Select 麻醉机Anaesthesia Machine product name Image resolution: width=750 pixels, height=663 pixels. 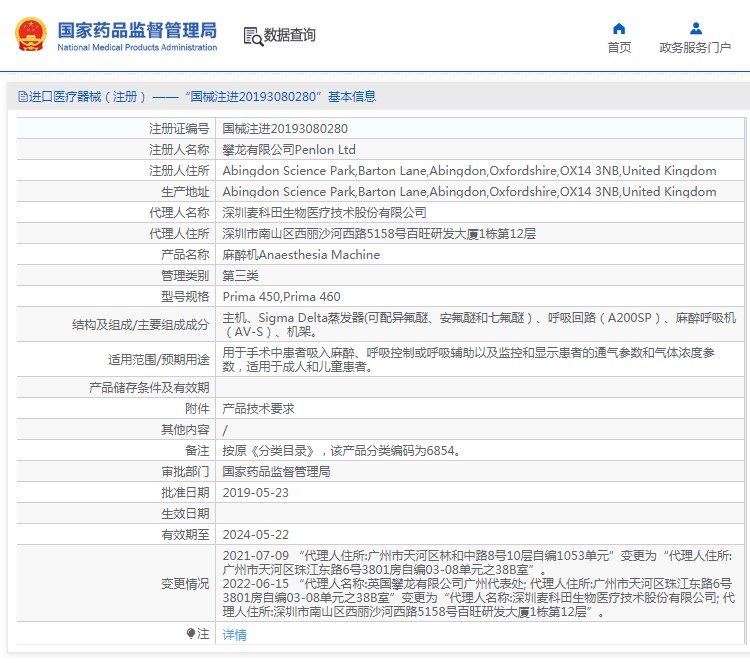click(x=301, y=255)
